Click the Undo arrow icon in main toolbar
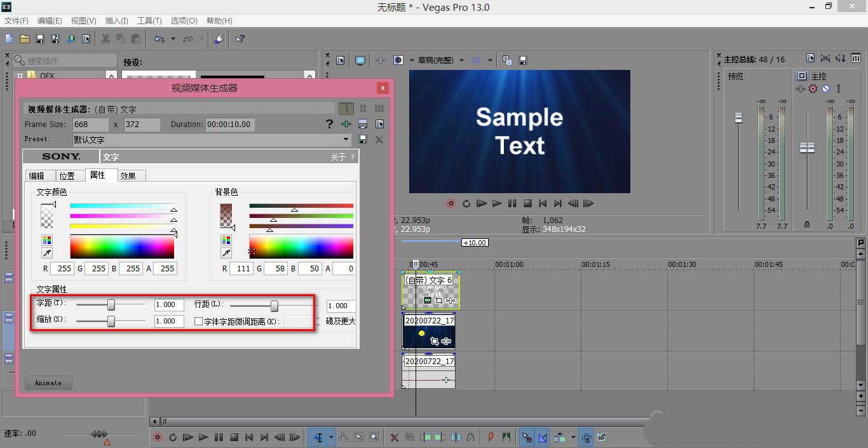The width and height of the screenshot is (868, 448). [159, 39]
